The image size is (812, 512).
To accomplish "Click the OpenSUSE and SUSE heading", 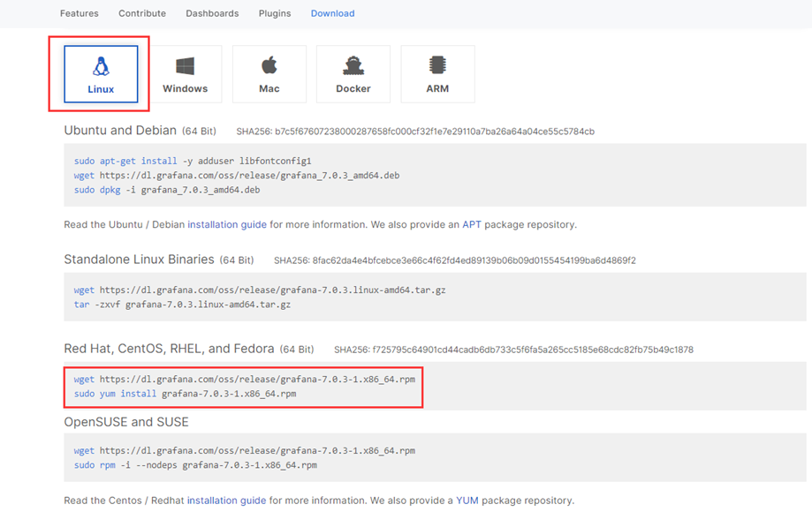I will pos(126,422).
